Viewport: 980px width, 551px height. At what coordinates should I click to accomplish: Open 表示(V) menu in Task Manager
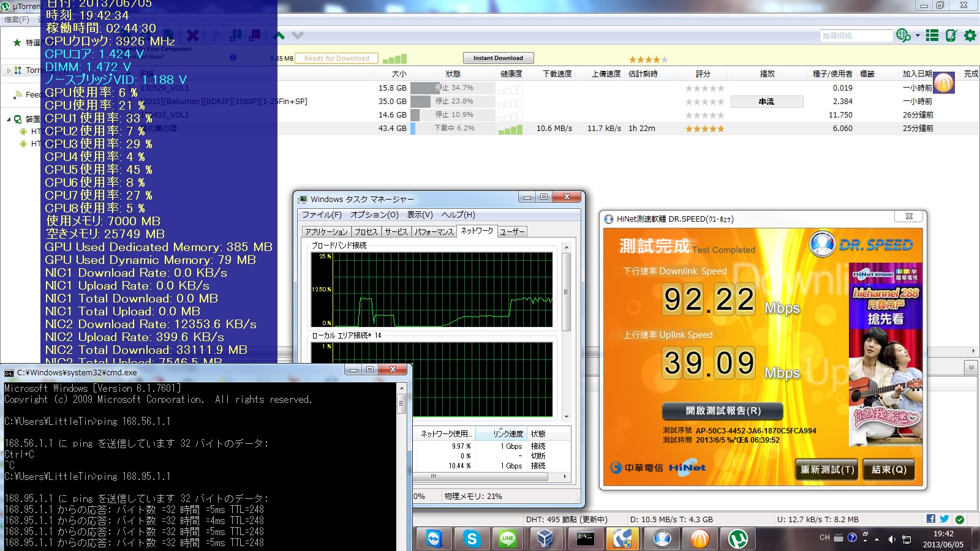click(420, 215)
